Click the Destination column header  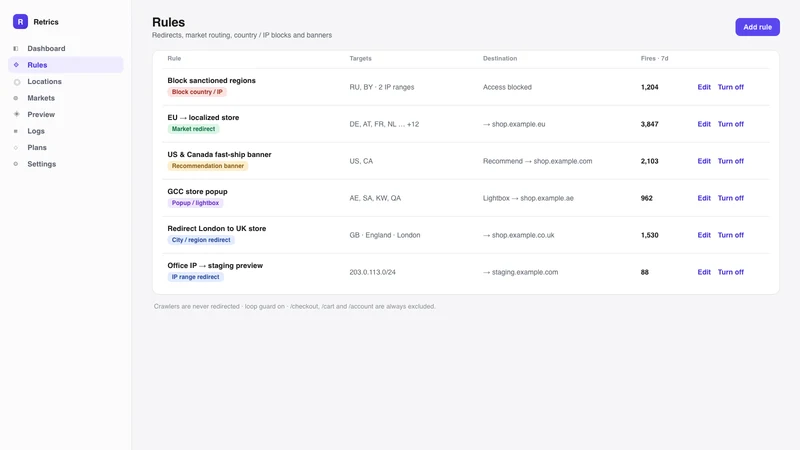pyautogui.click(x=500, y=59)
